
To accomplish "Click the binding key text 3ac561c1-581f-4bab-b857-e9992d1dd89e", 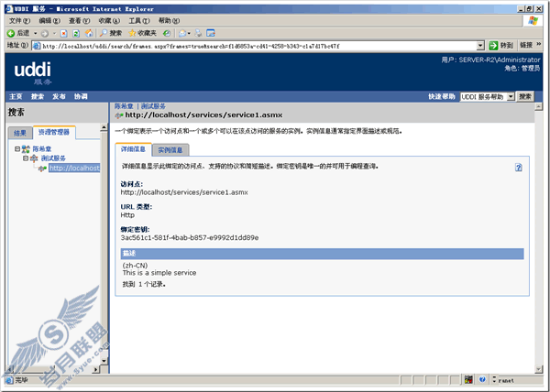I will [x=190, y=238].
